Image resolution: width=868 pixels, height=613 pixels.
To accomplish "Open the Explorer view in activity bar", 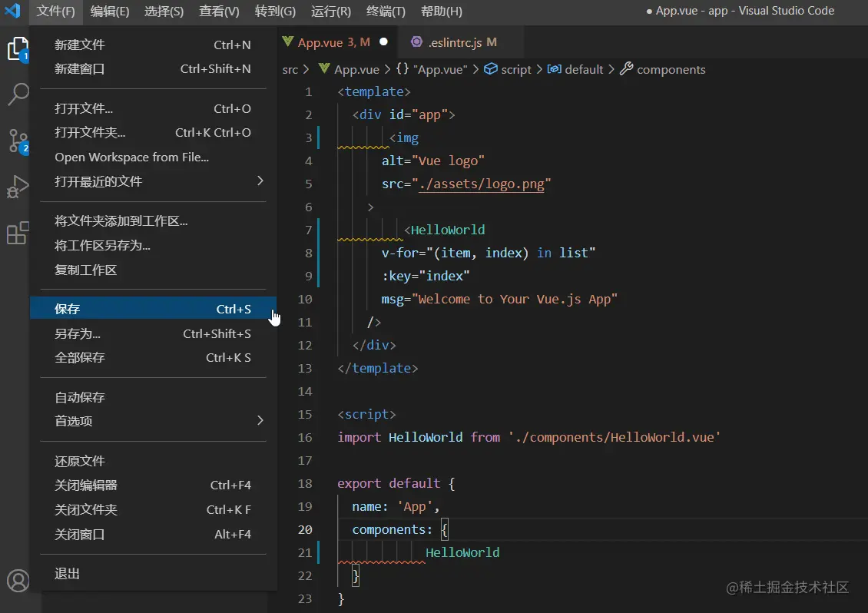I will point(18,48).
